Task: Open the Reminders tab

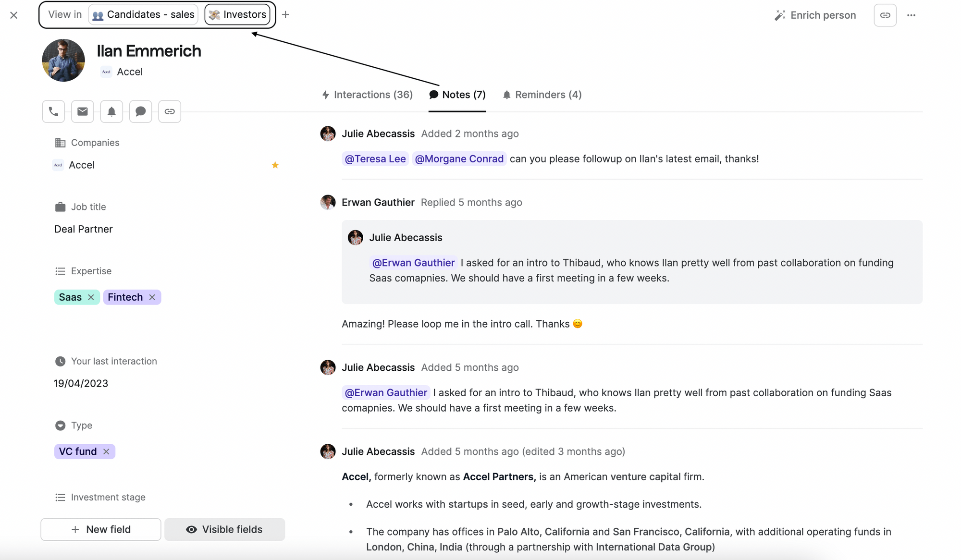Action: (x=542, y=95)
